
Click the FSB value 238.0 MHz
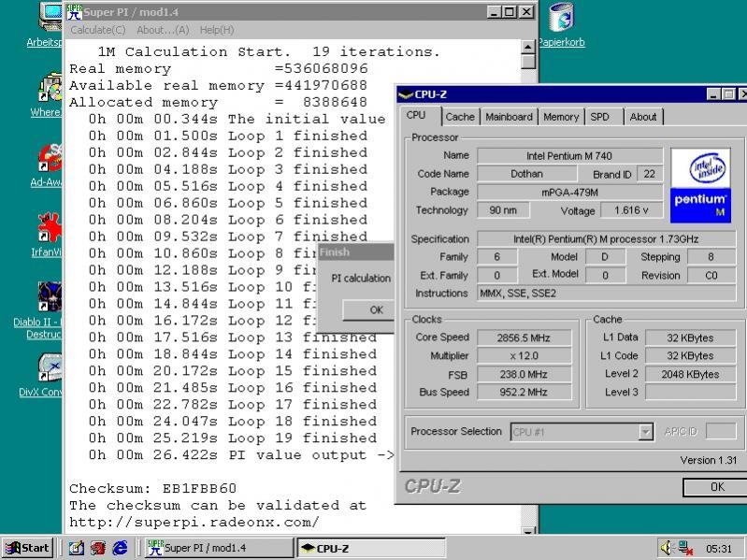pyautogui.click(x=524, y=374)
